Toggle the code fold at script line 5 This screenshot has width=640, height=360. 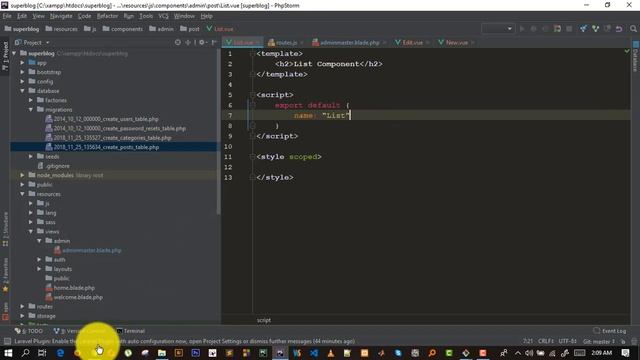coord(252,95)
